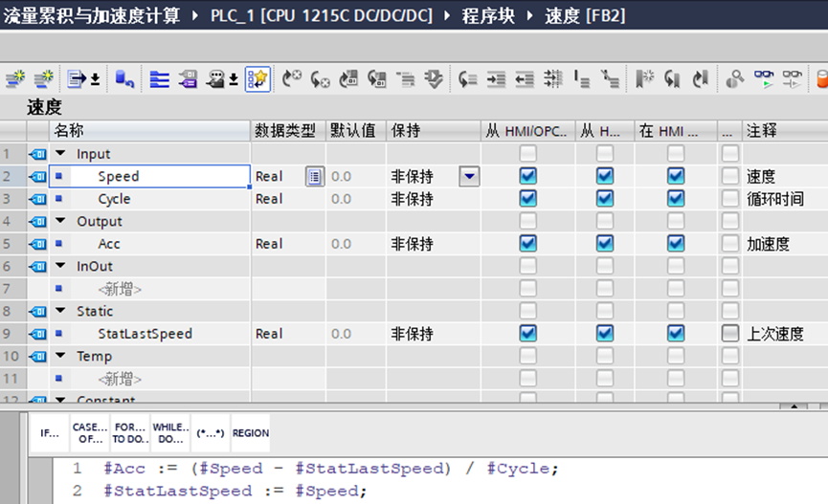Click the auto-format indented text icon
Viewport: 828px width, 504px height.
pos(553,79)
